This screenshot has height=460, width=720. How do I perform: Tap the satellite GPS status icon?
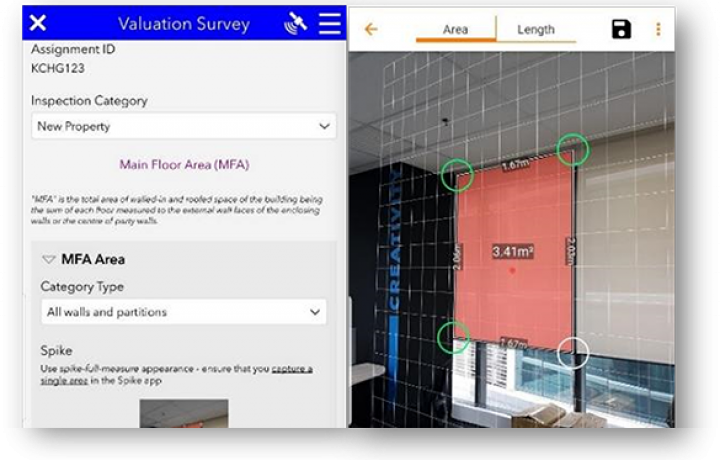(x=295, y=24)
